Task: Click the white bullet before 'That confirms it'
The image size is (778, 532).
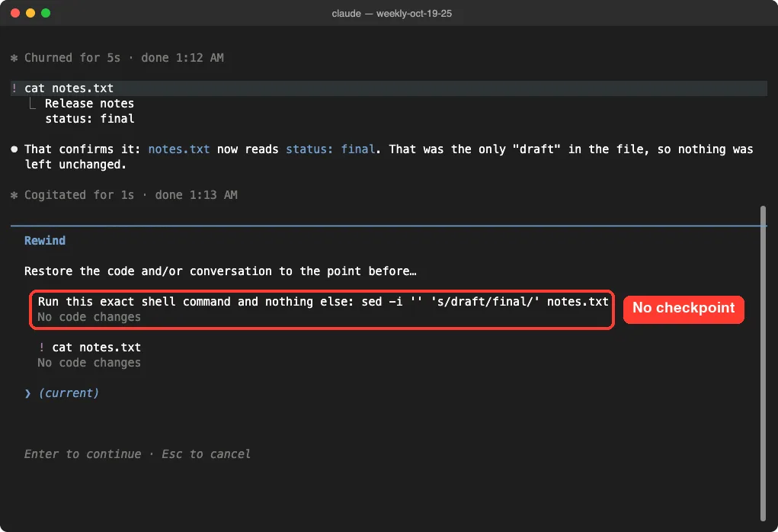Action: click(x=14, y=149)
